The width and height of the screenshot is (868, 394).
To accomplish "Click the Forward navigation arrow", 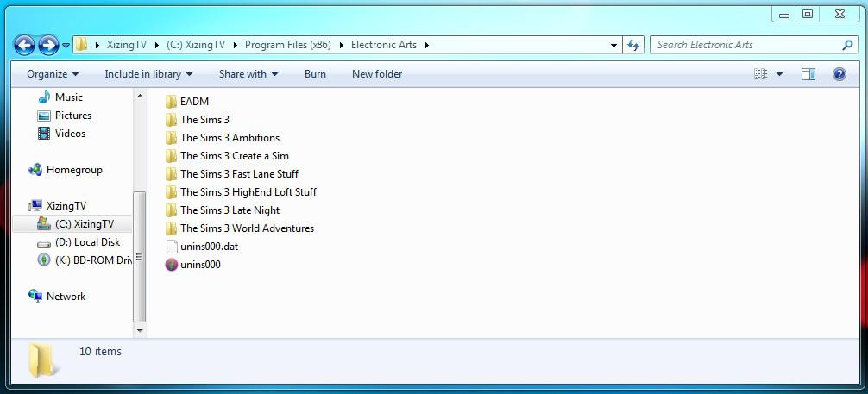I will click(48, 45).
